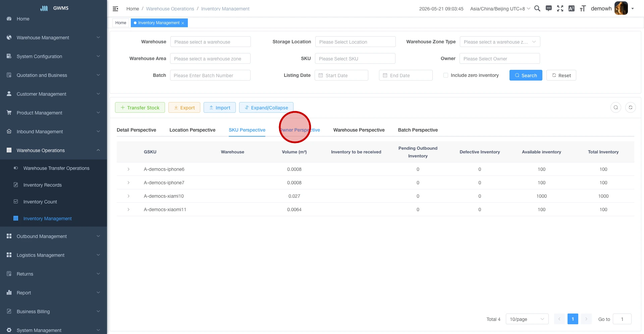Expand Inbound Management sidebar menu
The height and width of the screenshot is (334, 644).
point(53,132)
